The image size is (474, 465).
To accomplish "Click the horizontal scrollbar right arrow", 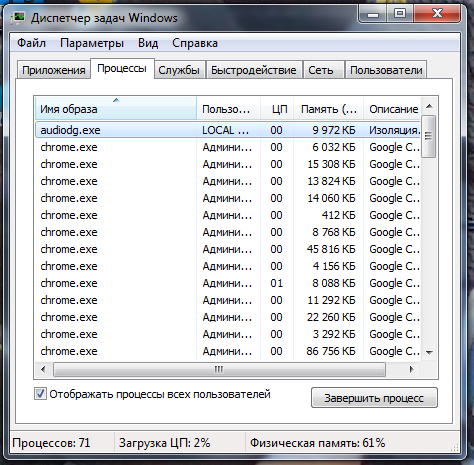I will click(x=411, y=369).
